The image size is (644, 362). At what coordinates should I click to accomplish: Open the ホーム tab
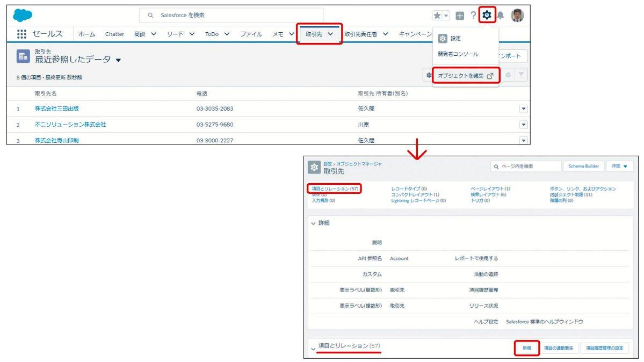click(86, 34)
